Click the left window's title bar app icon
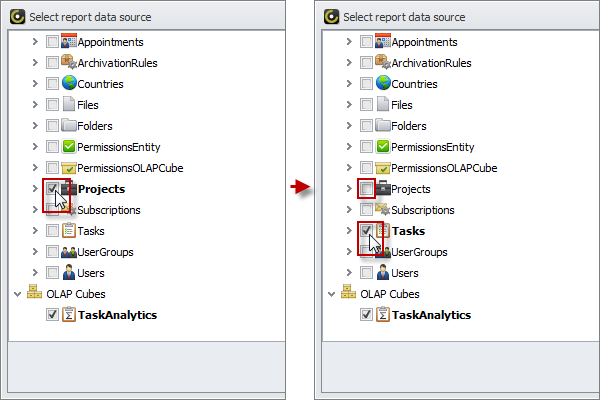 [x=17, y=17]
